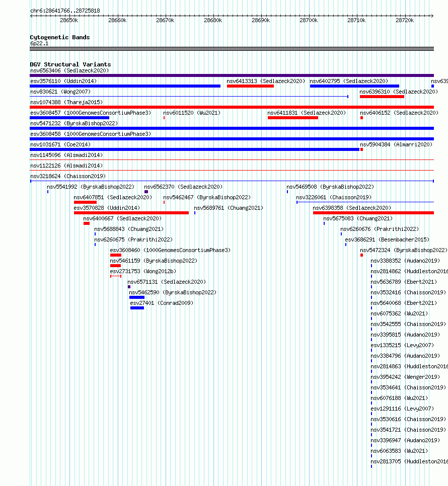Select the nsv5675083 (Chuang2021) label

[358, 218]
